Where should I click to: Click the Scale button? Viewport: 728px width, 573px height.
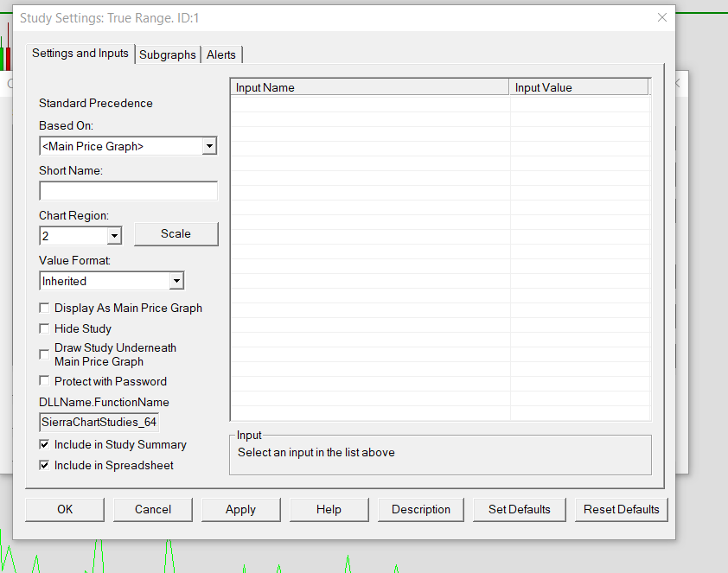pyautogui.click(x=176, y=234)
